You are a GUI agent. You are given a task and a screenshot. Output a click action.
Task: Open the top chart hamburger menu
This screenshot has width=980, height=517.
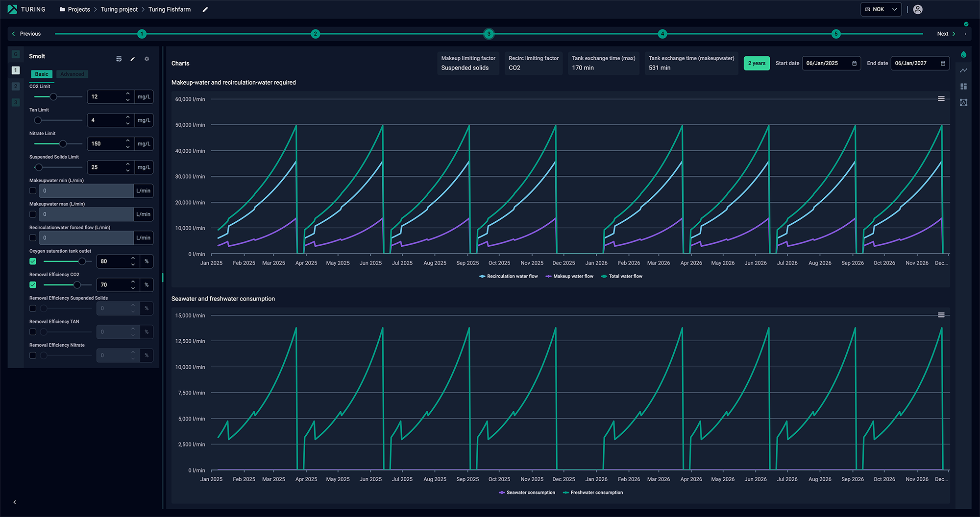point(941,99)
